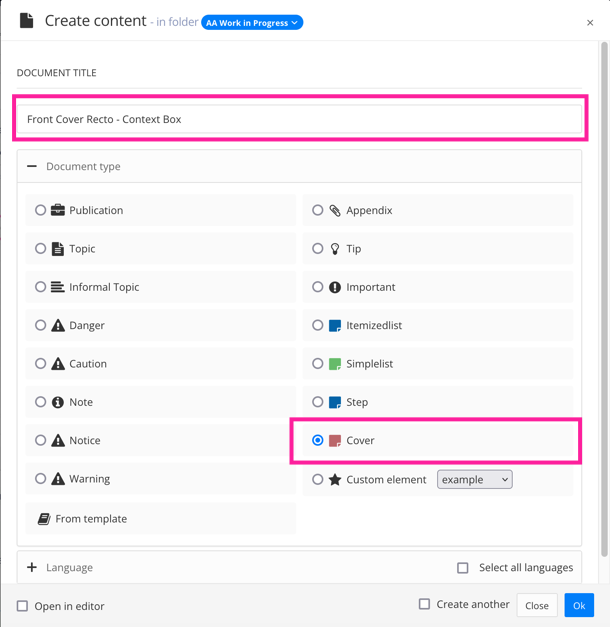610x627 pixels.
Task: Click the From template book icon
Action: 44,519
